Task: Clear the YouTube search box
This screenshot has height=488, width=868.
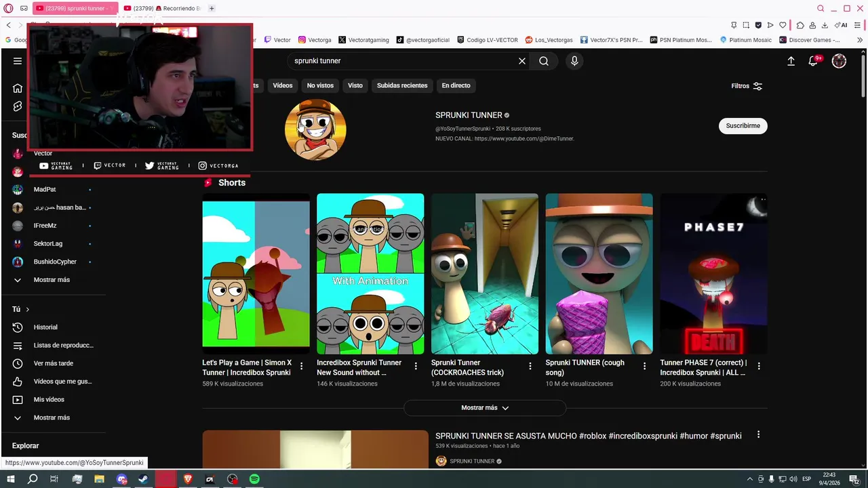Action: (522, 61)
